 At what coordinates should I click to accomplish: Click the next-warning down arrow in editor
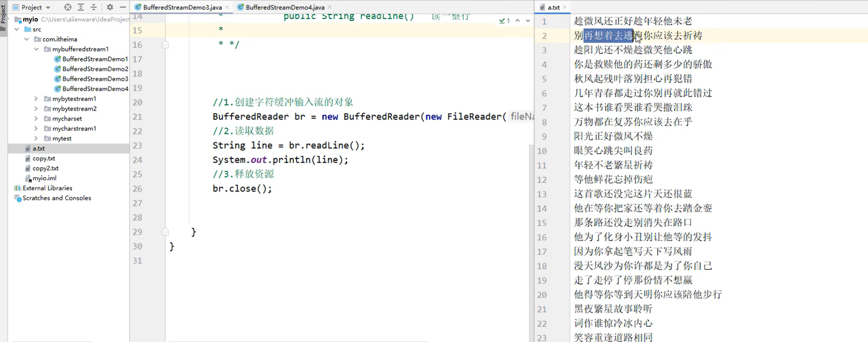(528, 21)
